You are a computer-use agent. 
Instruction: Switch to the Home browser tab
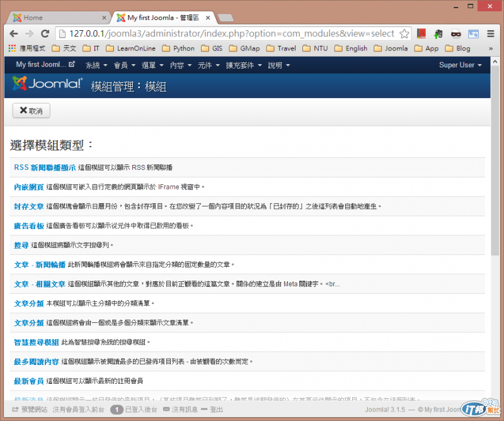[58, 18]
